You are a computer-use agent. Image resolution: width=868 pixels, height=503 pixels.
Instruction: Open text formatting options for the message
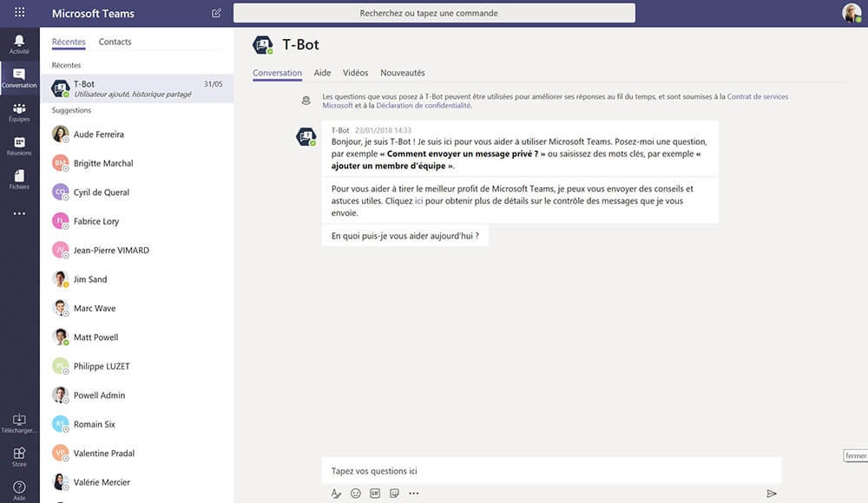point(336,493)
